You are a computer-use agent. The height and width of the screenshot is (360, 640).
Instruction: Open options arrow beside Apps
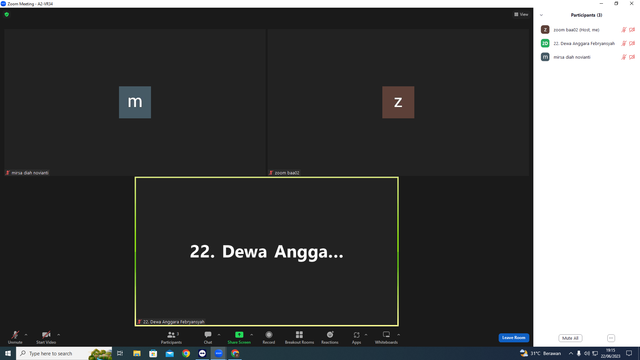point(366,335)
